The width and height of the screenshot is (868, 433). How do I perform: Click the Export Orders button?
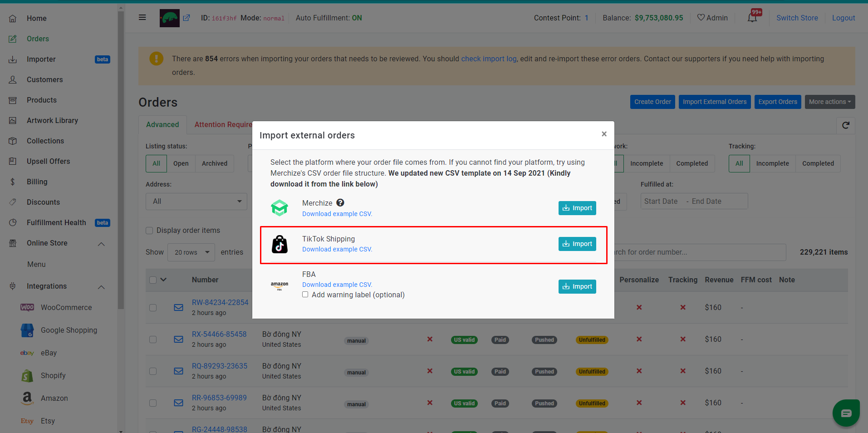(x=778, y=102)
